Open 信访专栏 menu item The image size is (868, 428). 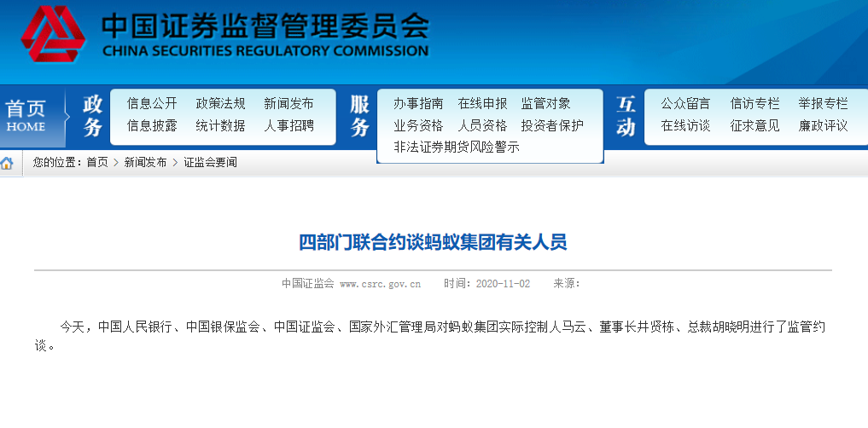coord(754,103)
